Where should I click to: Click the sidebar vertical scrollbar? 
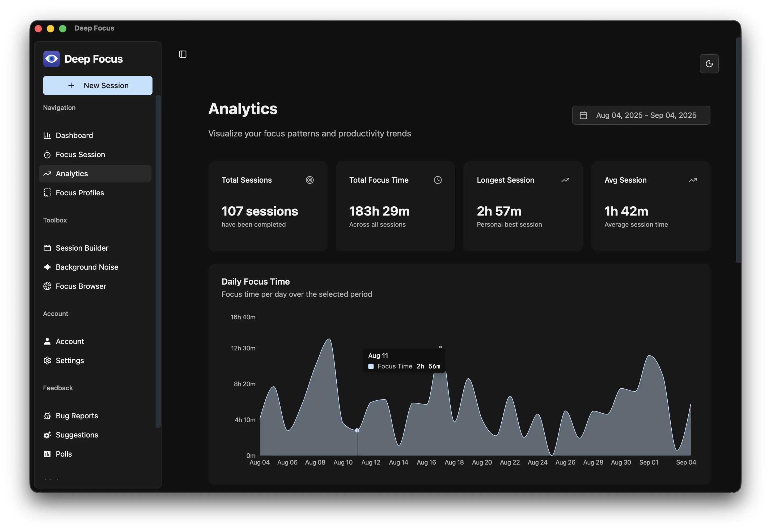point(158,261)
